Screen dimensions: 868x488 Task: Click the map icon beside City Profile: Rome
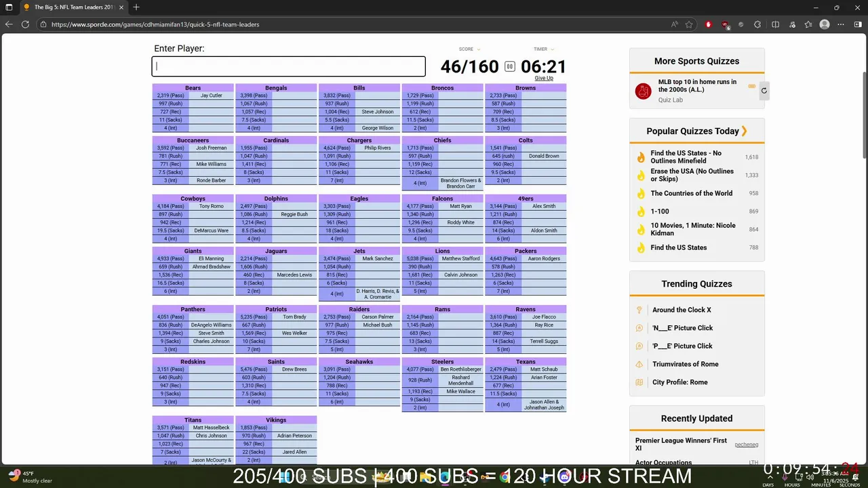[x=639, y=382]
